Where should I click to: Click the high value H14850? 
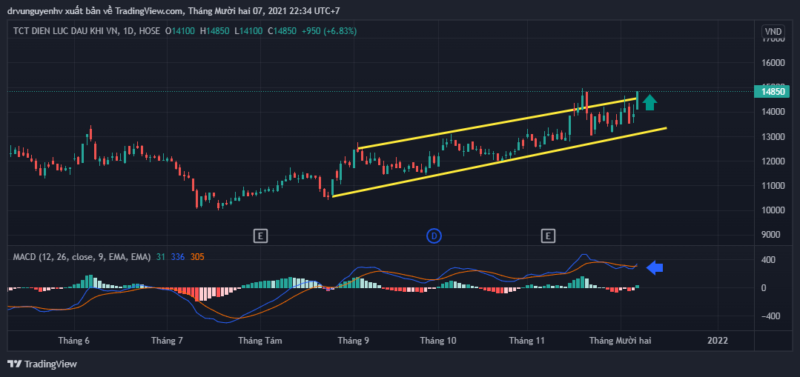(x=215, y=31)
